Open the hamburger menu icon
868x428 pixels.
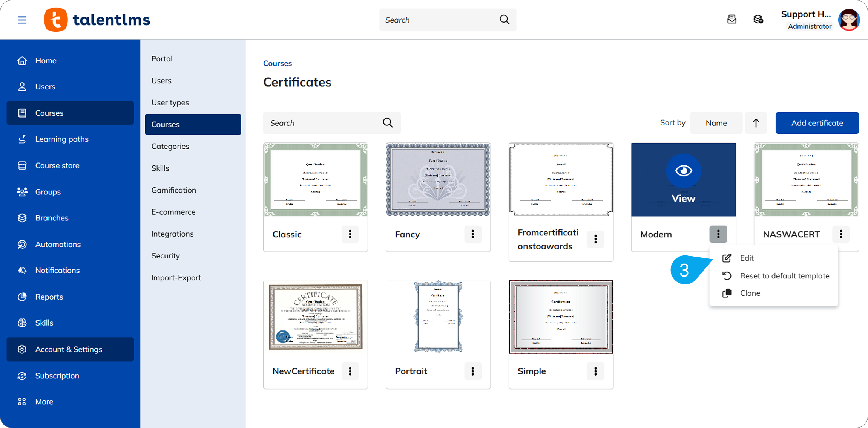pyautogui.click(x=22, y=20)
